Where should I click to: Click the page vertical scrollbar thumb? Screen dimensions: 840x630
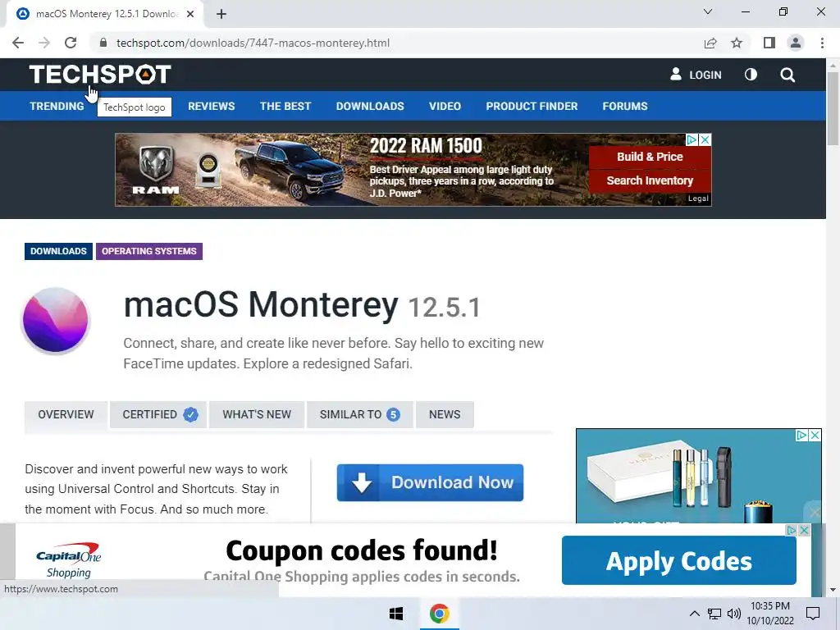tap(833, 107)
